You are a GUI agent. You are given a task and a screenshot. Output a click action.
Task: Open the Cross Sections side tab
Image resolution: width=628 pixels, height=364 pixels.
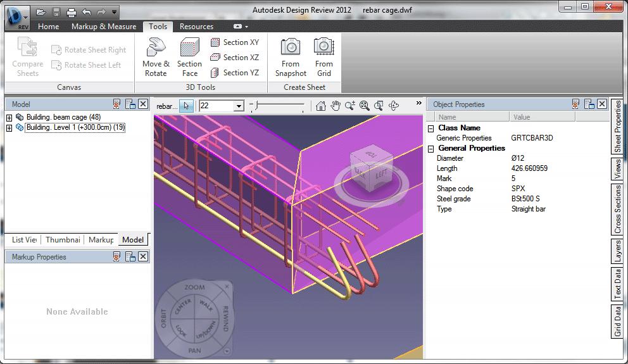(x=617, y=210)
